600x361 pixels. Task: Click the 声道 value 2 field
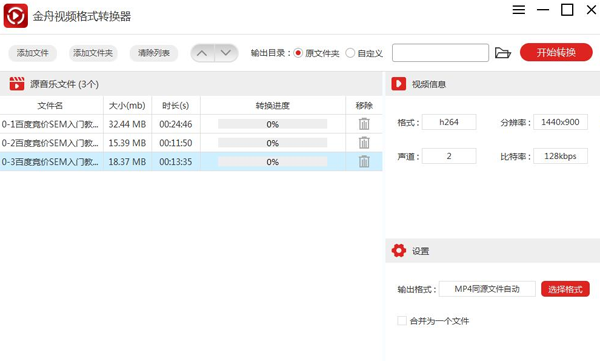(449, 156)
